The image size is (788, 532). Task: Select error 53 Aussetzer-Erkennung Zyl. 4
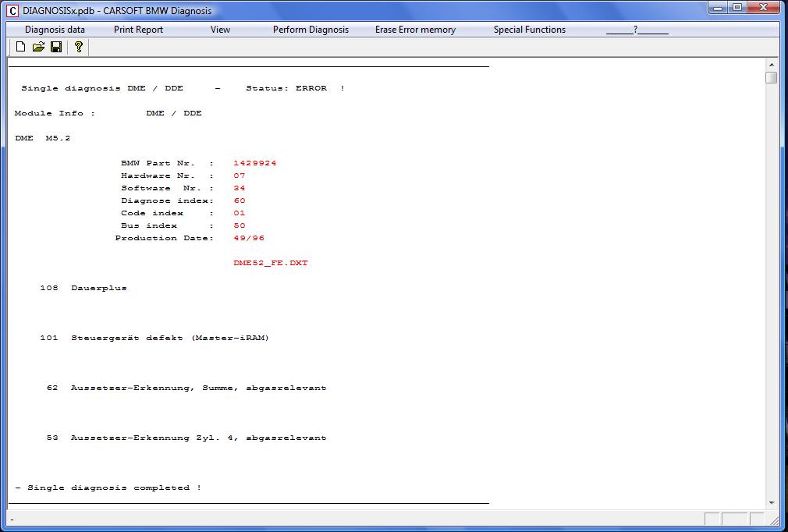coord(186,438)
